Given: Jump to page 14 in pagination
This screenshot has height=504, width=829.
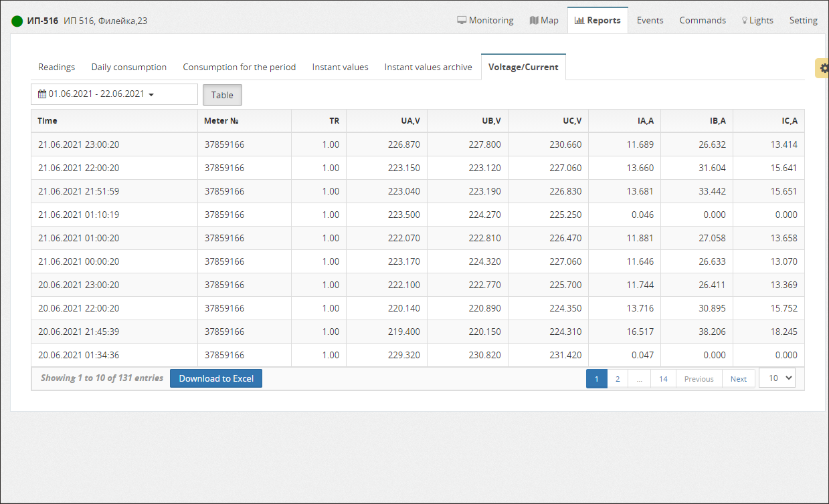Looking at the screenshot, I should tap(662, 379).
